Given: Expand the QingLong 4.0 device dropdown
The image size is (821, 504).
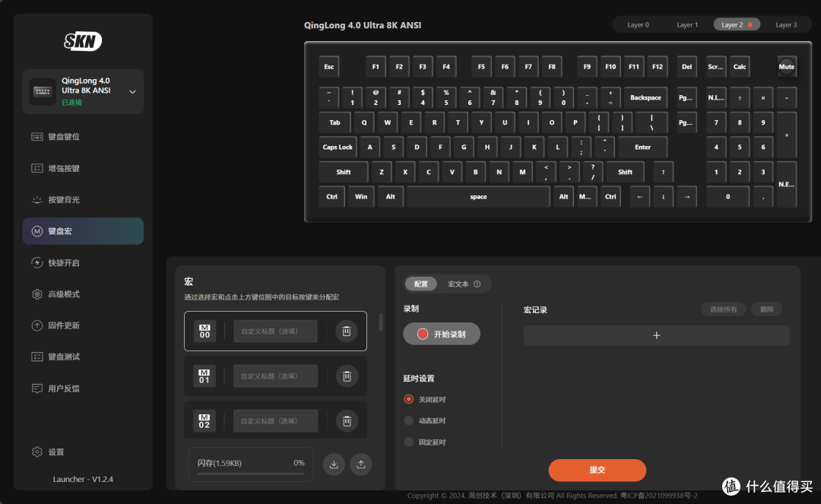Looking at the screenshot, I should click(x=132, y=91).
